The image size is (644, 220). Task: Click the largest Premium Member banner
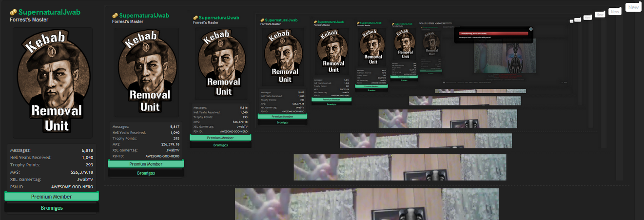coord(52,197)
